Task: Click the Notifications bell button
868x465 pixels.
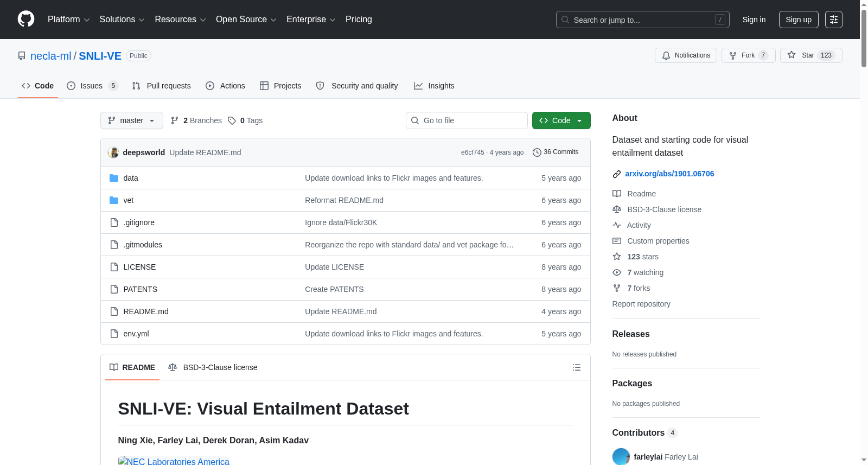Action: (x=686, y=55)
